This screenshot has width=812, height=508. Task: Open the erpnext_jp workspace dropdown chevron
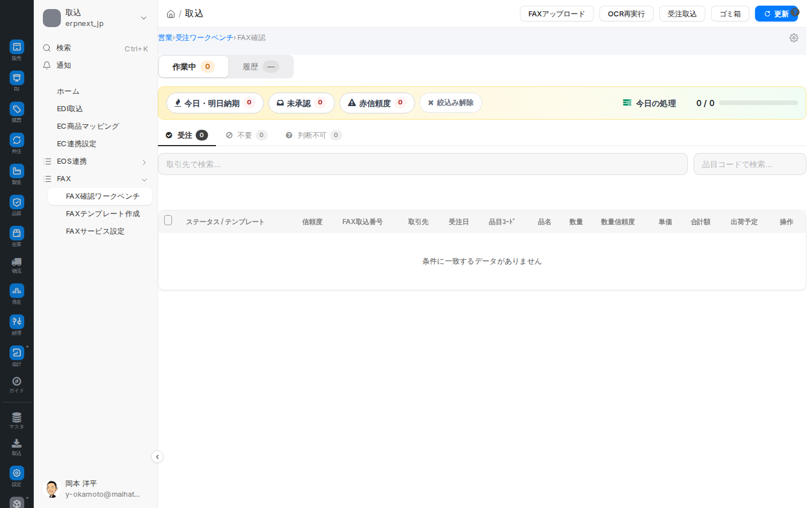click(x=144, y=18)
